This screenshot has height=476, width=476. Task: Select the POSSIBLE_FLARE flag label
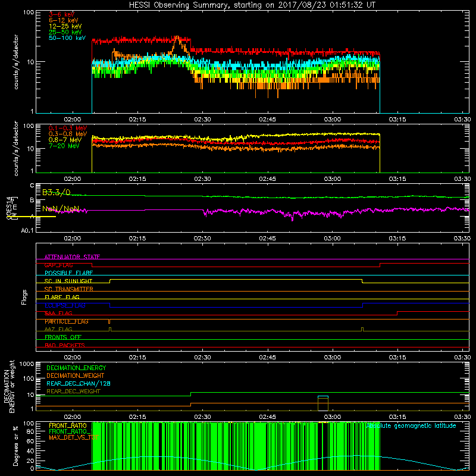pos(68,273)
